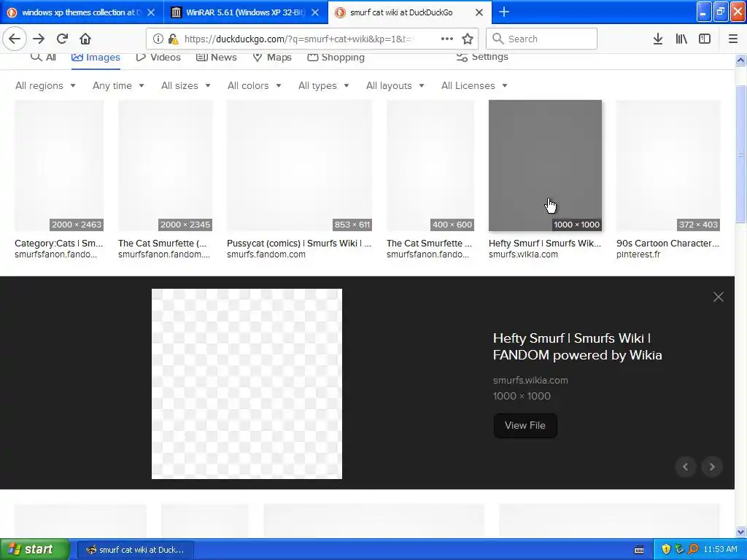Click the padlock warning connection icon
This screenshot has height=560, width=747.
click(x=174, y=39)
